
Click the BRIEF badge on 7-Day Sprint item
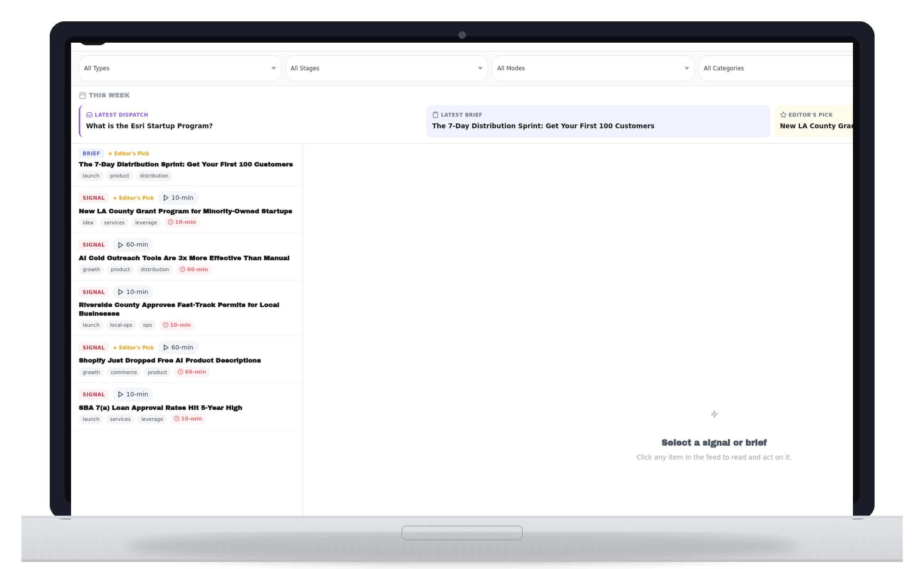point(91,154)
